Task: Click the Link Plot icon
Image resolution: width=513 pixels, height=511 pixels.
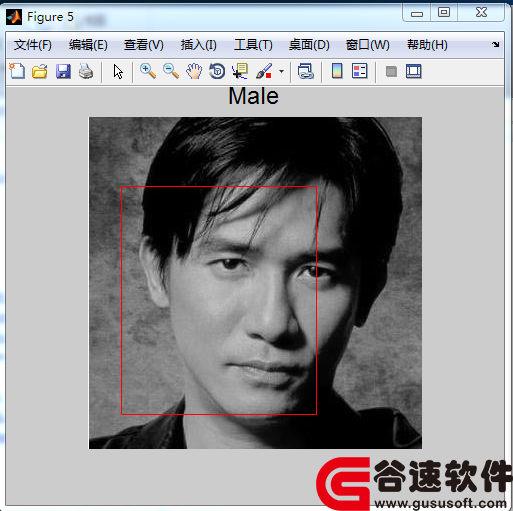Action: pos(306,71)
